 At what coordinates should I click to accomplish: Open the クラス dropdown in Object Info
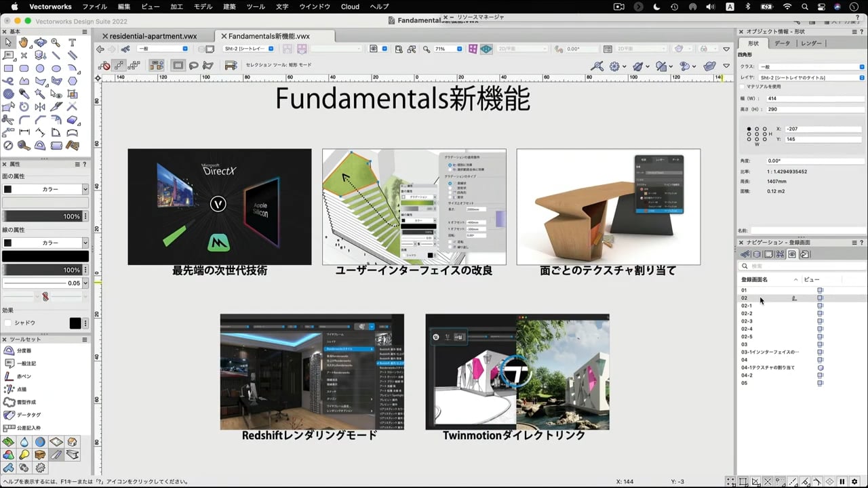[x=810, y=66]
